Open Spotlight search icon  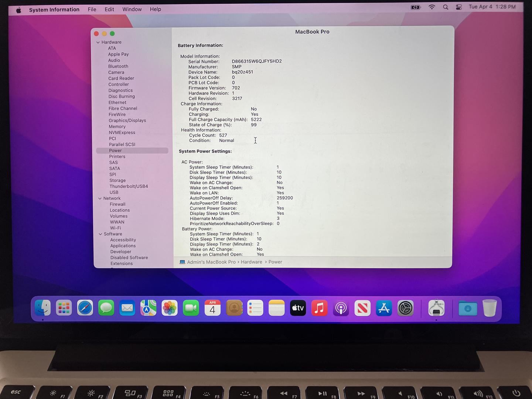tap(446, 7)
